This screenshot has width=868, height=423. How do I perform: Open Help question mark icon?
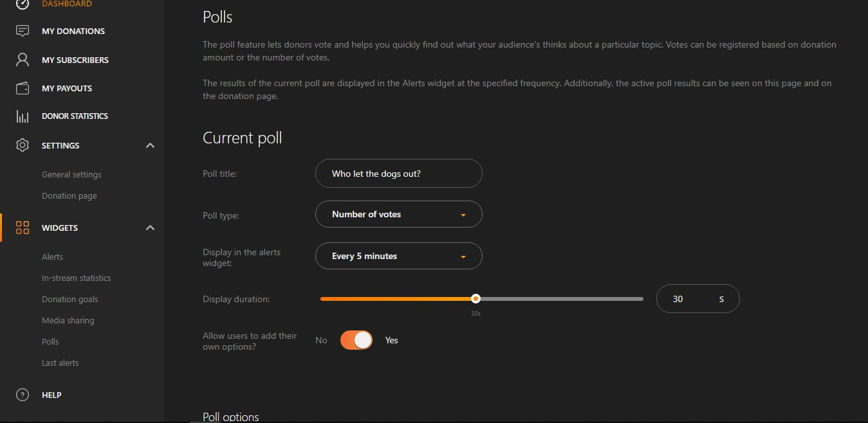click(x=23, y=395)
